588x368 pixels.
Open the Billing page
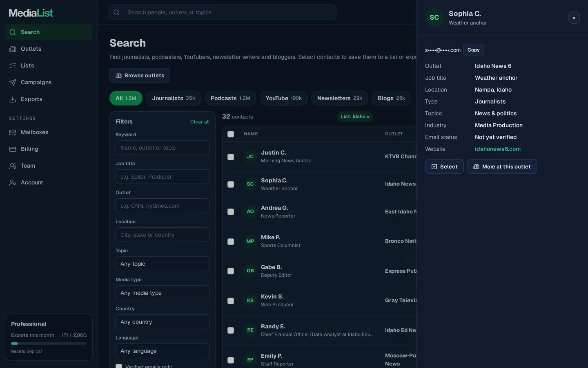[49, 149]
